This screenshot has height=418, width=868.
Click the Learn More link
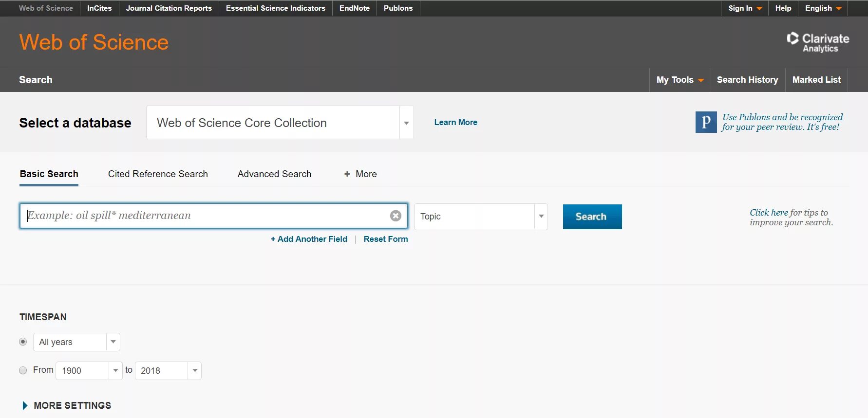pos(456,123)
